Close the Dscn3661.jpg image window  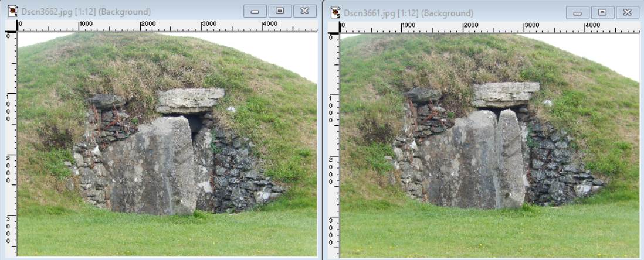click(x=627, y=12)
